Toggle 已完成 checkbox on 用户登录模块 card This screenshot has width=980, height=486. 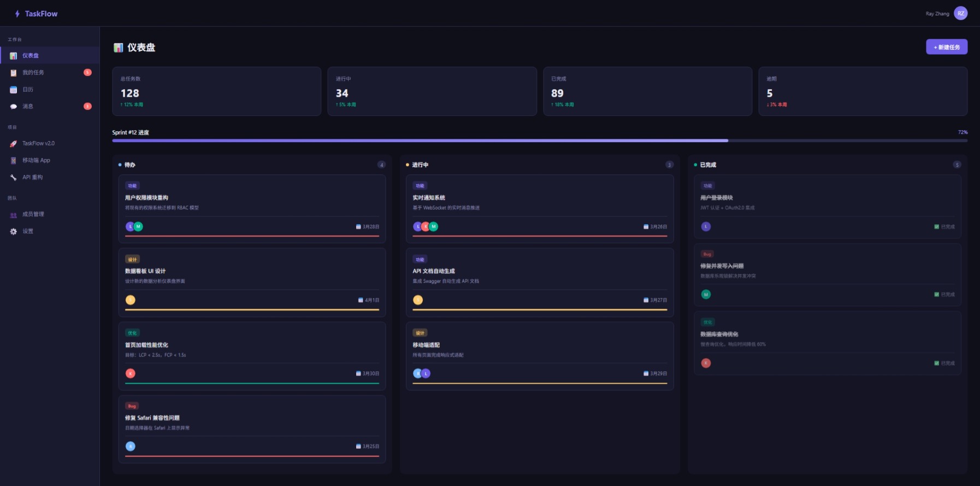click(937, 227)
